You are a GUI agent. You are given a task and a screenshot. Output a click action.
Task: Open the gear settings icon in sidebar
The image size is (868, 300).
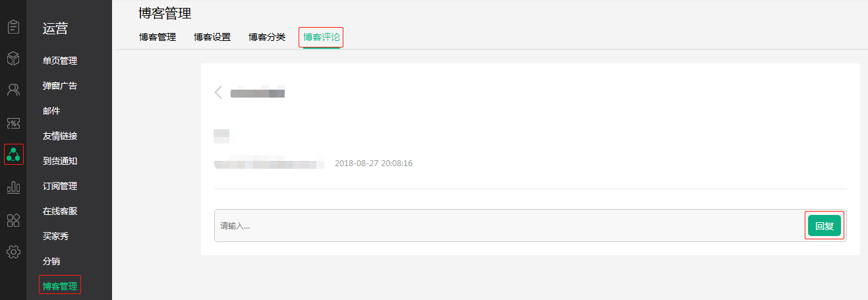(x=13, y=252)
